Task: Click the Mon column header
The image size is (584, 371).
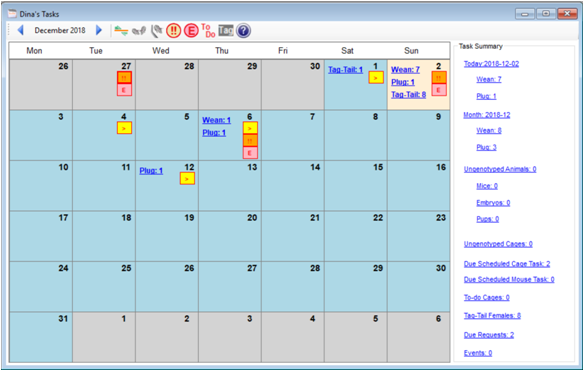Action: [x=34, y=50]
